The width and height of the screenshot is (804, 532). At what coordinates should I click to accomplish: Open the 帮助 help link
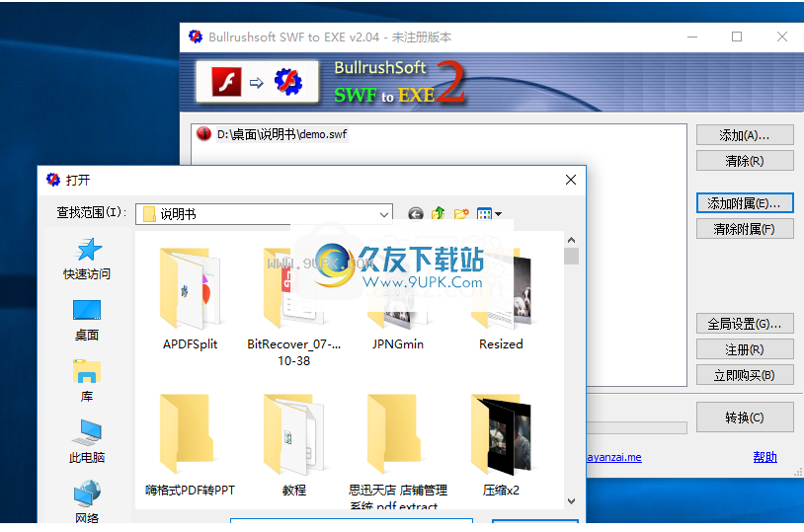point(765,457)
